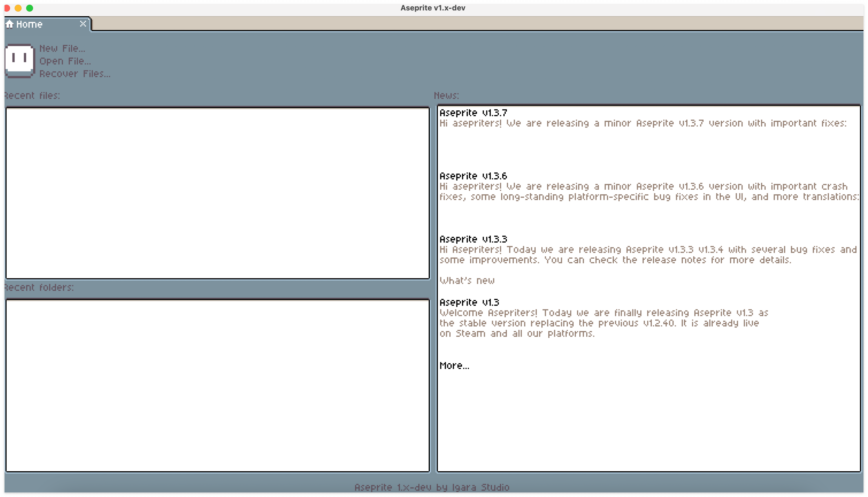Open Recover Files... option
The image size is (868, 497).
(75, 74)
